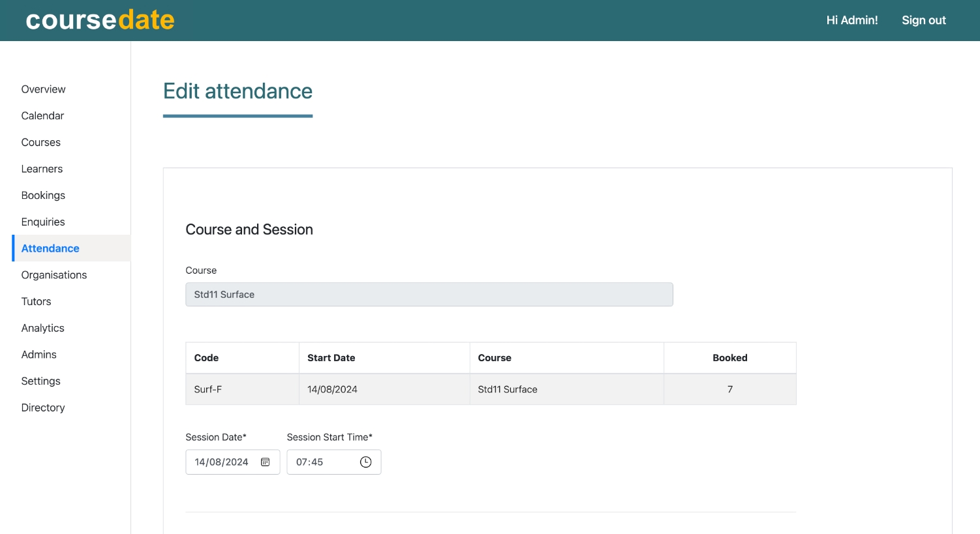Focus the Session Date input field
This screenshot has height=534, width=980.
pyautogui.click(x=222, y=462)
